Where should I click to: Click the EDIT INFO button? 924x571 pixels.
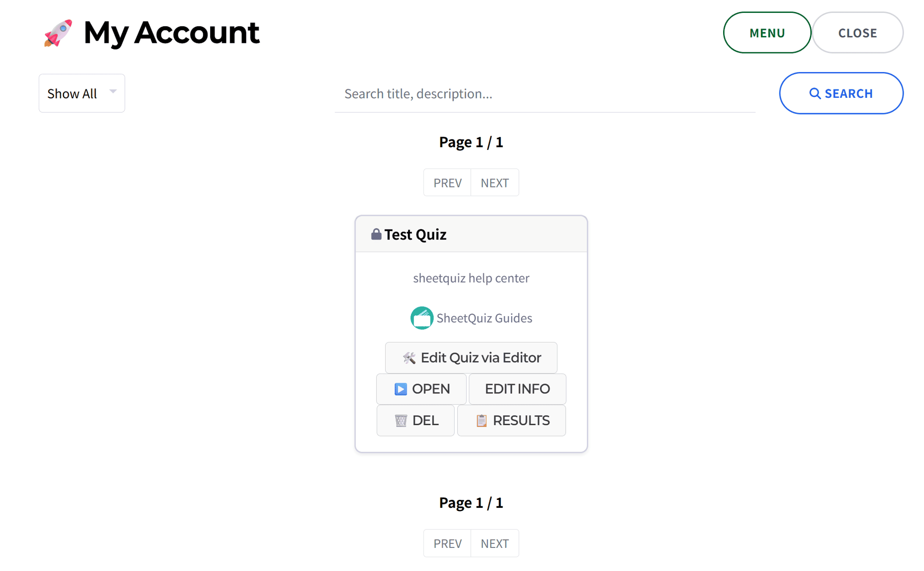click(517, 389)
